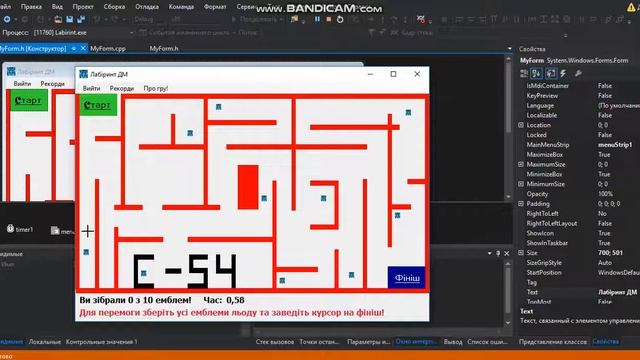
Task: Click the green Старт button in the game
Action: pos(98,105)
